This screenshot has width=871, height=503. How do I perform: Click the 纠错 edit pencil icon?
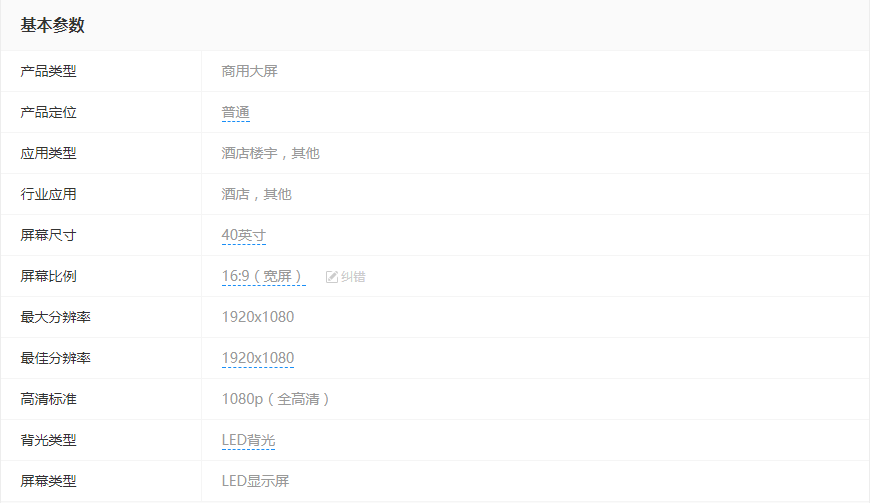(x=332, y=277)
